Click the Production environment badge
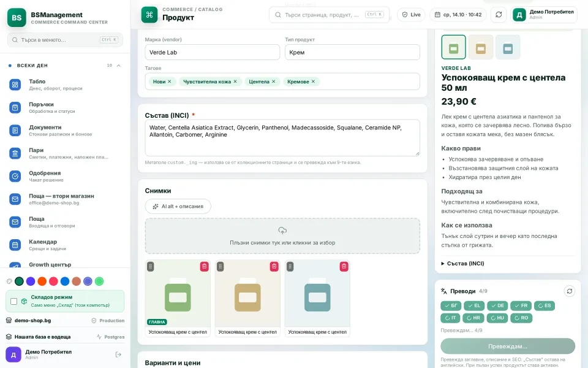This screenshot has height=368, width=588. coord(108,320)
